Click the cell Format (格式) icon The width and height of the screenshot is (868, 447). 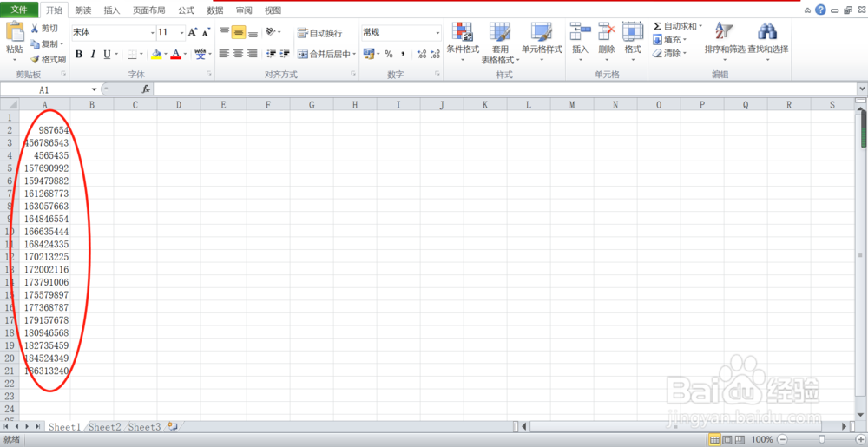click(632, 31)
